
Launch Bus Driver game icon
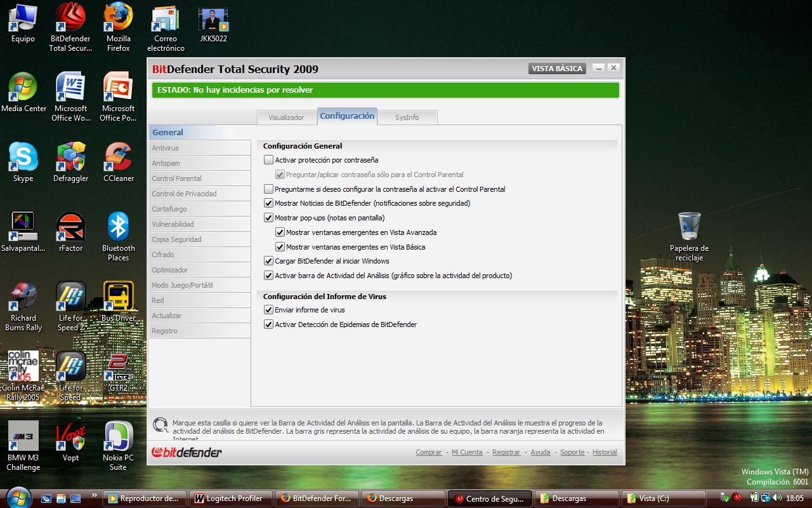[118, 302]
